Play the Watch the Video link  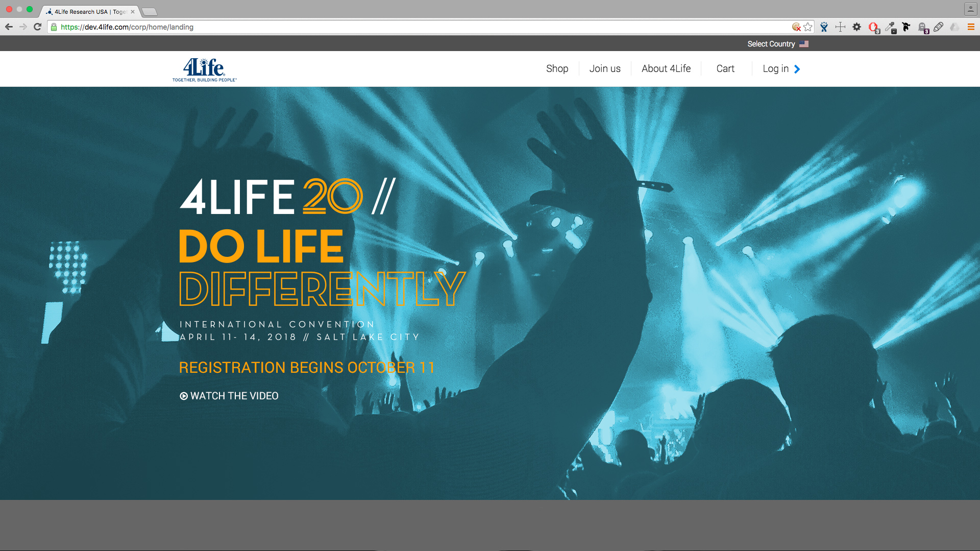click(x=229, y=396)
